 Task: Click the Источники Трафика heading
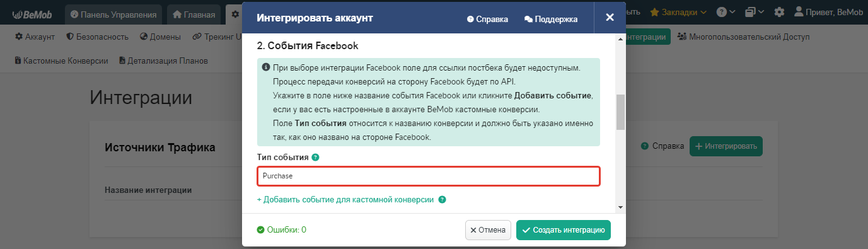click(159, 148)
